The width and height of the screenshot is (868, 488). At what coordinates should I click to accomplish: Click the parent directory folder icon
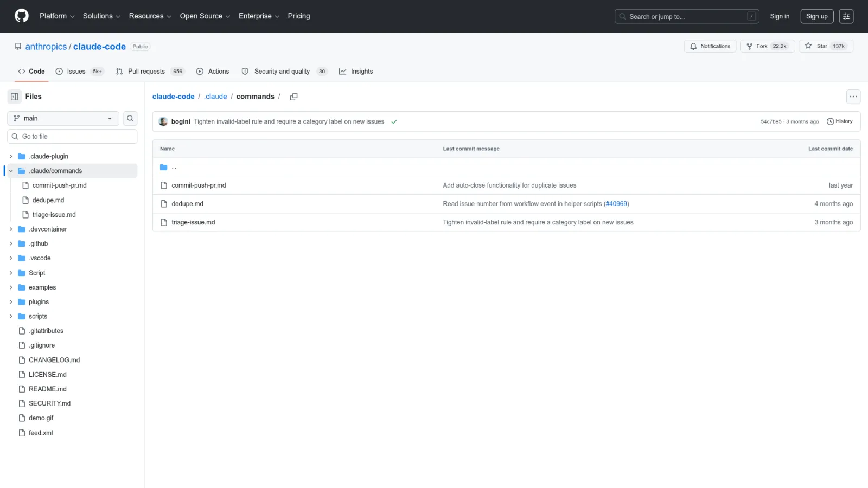pos(164,167)
